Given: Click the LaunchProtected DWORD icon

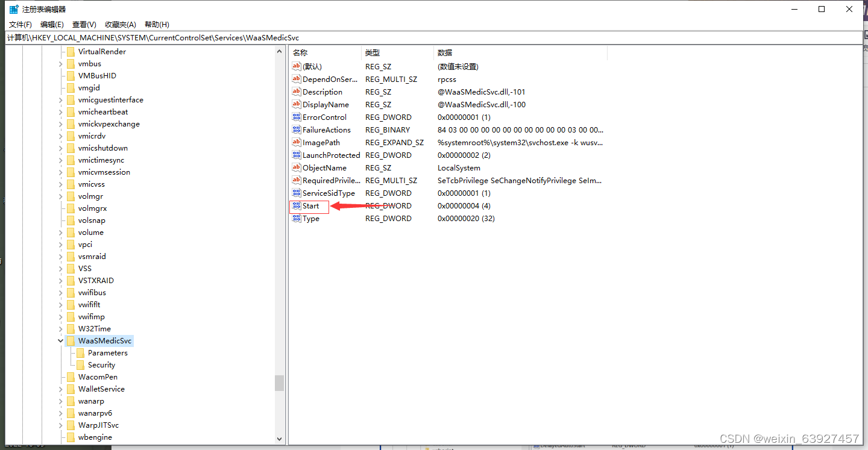Looking at the screenshot, I should tap(296, 155).
